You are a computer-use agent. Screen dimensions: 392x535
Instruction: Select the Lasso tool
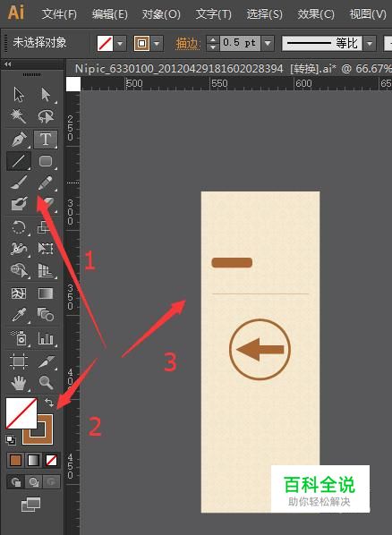(45, 116)
